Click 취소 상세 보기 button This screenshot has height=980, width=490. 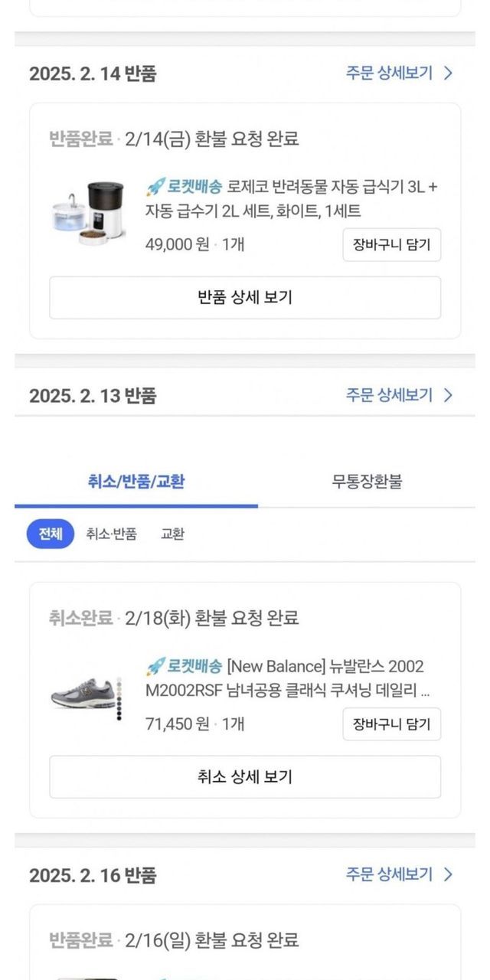[x=245, y=777]
